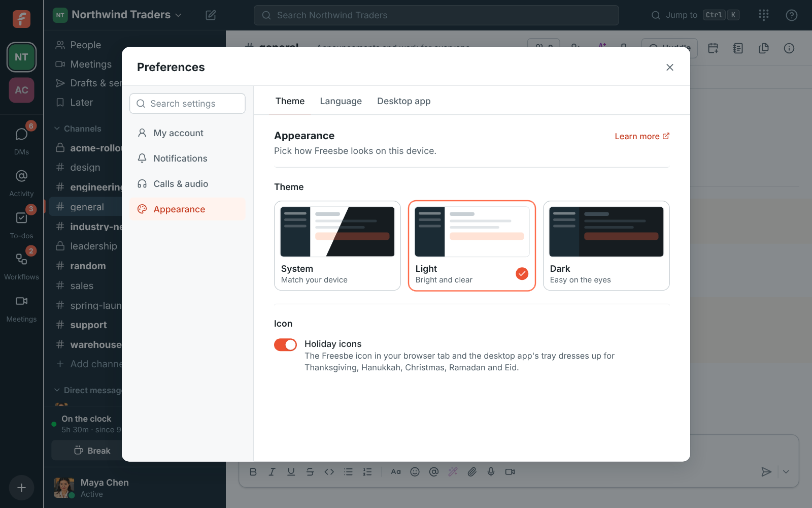The image size is (812, 508).
Task: Toggle the Aa text formatting icon
Action: pyautogui.click(x=396, y=472)
